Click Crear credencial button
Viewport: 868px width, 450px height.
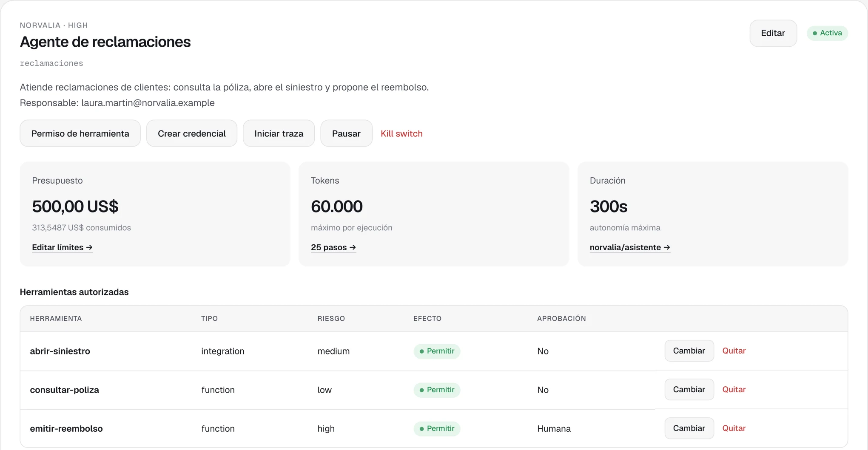point(191,133)
